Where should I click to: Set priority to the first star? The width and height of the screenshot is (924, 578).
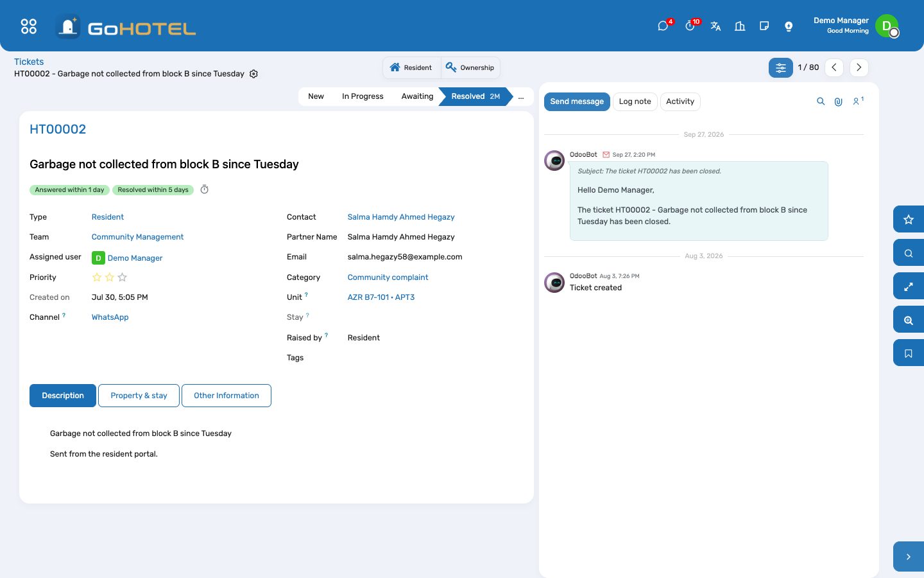[x=97, y=277]
